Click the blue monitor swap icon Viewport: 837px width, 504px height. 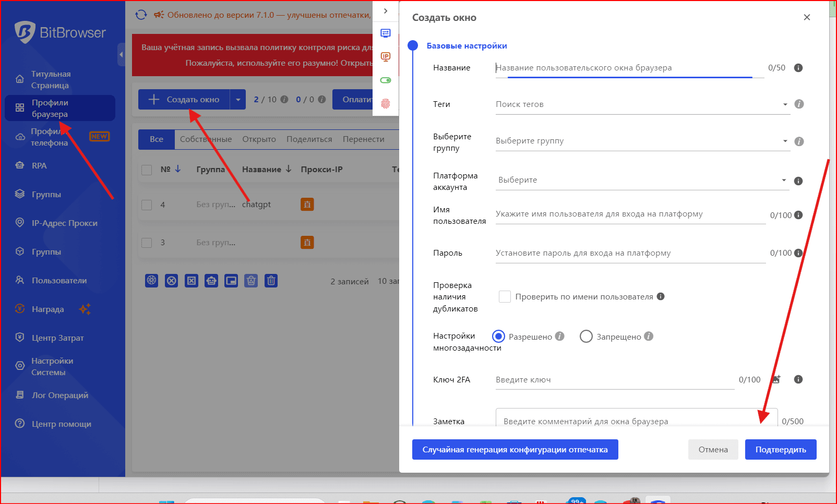coord(386,33)
